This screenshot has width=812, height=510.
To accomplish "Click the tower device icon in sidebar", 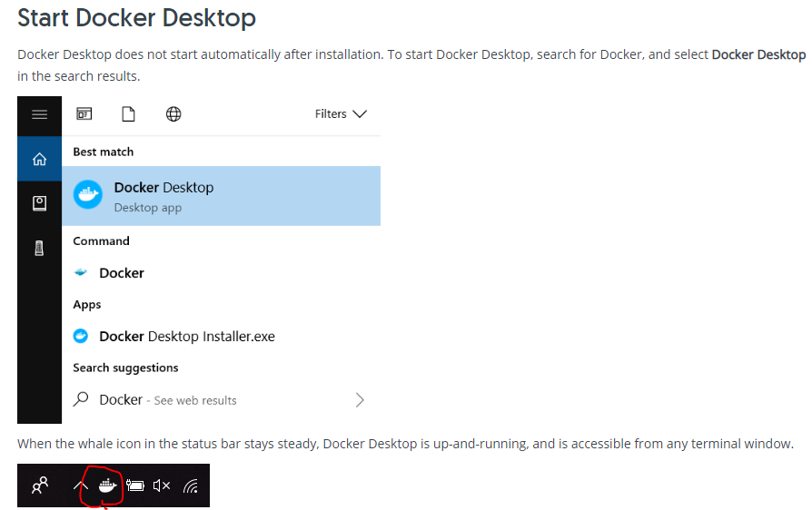I will tap(39, 249).
